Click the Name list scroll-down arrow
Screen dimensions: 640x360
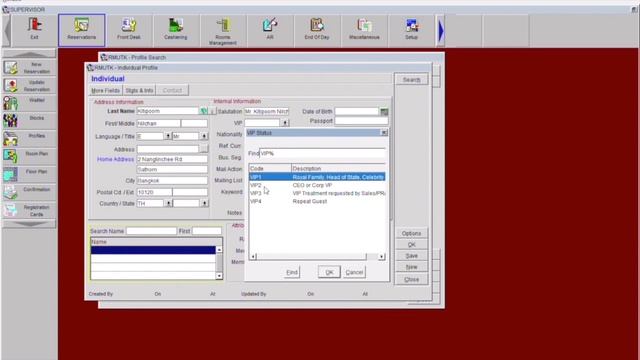pos(219,276)
